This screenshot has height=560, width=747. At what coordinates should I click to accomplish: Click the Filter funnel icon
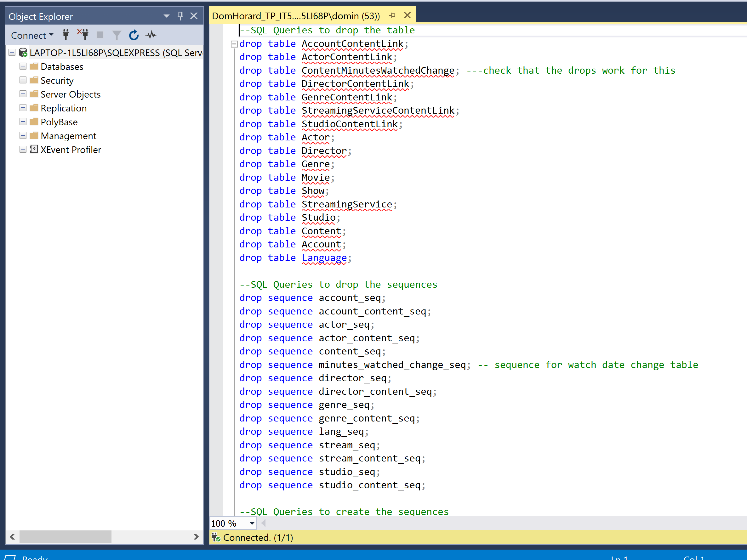[x=117, y=35]
